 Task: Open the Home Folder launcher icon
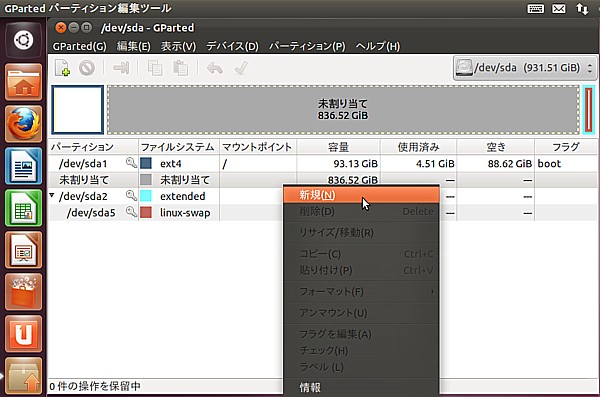pos(23,82)
